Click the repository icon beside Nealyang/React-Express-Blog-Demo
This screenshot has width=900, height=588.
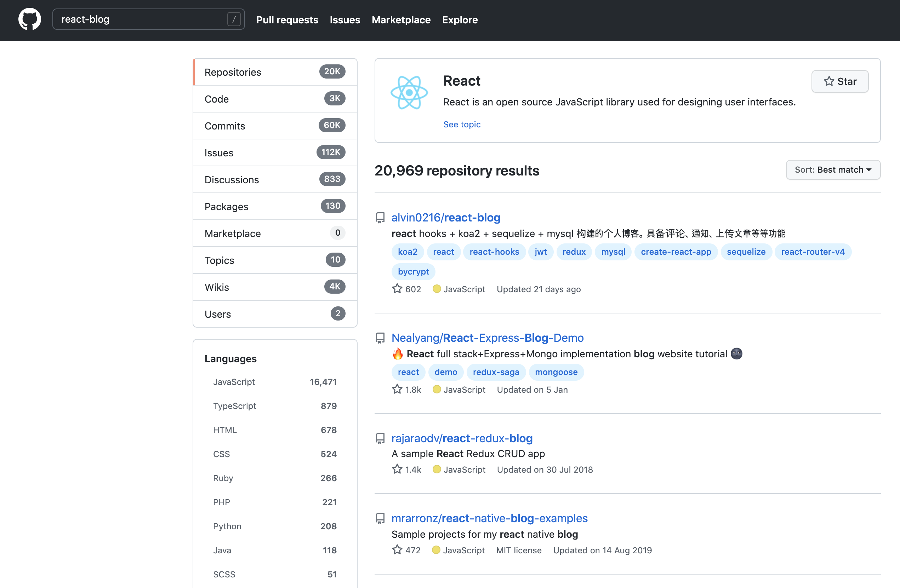[380, 338]
